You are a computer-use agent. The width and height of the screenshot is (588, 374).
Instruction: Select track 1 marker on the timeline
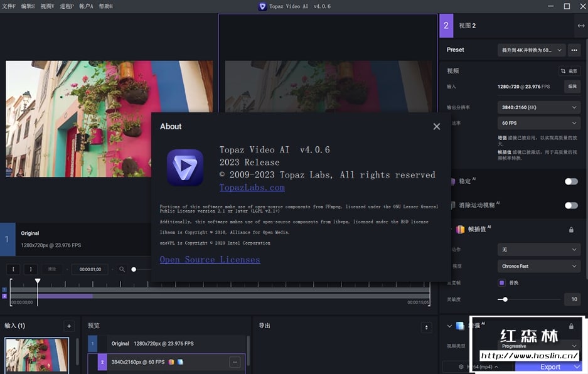[4, 289]
